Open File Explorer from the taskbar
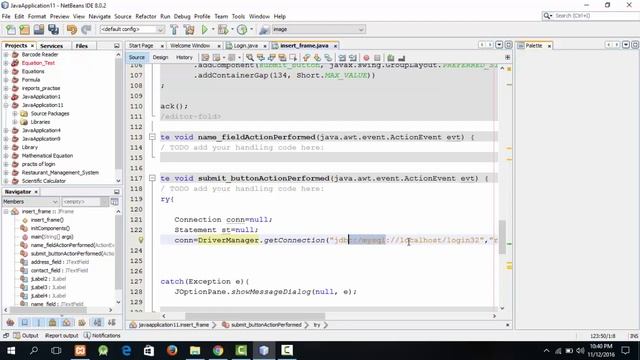The height and width of the screenshot is (360, 640). [x=195, y=350]
